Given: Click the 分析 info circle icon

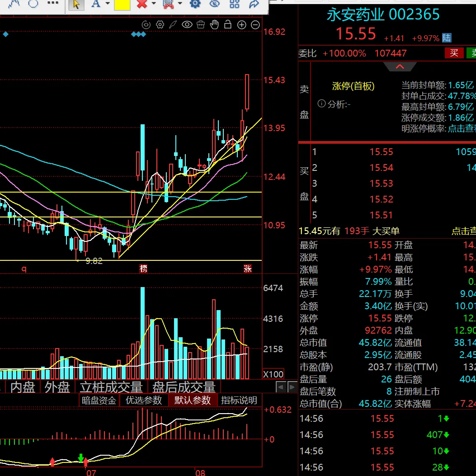Looking at the screenshot, I should tap(321, 104).
